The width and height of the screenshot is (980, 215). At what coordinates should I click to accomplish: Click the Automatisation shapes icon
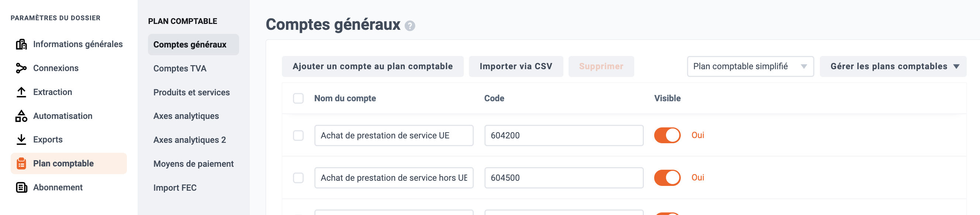21,116
